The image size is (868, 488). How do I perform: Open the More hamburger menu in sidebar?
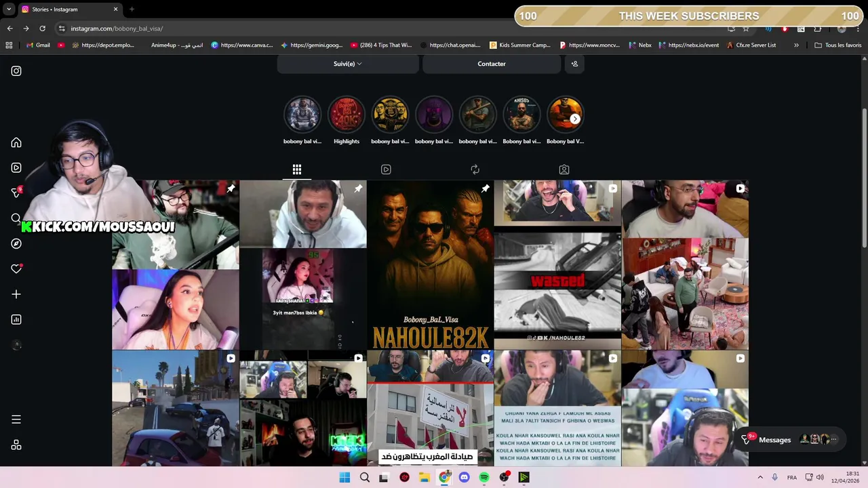click(16, 420)
